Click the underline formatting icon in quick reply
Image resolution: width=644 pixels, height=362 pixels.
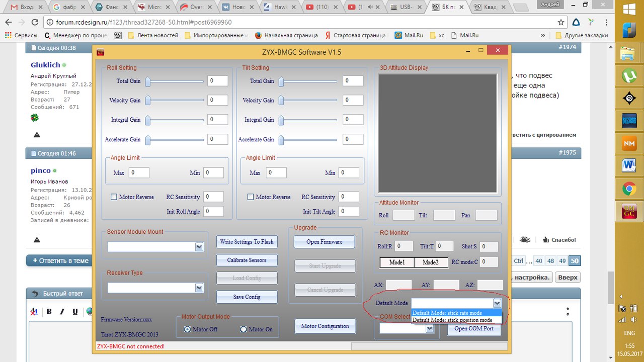75,311
